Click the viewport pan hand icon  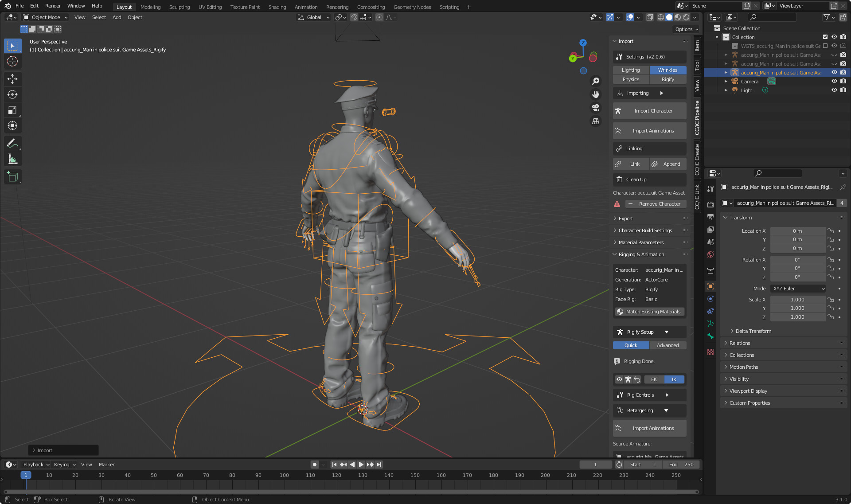pos(596,94)
